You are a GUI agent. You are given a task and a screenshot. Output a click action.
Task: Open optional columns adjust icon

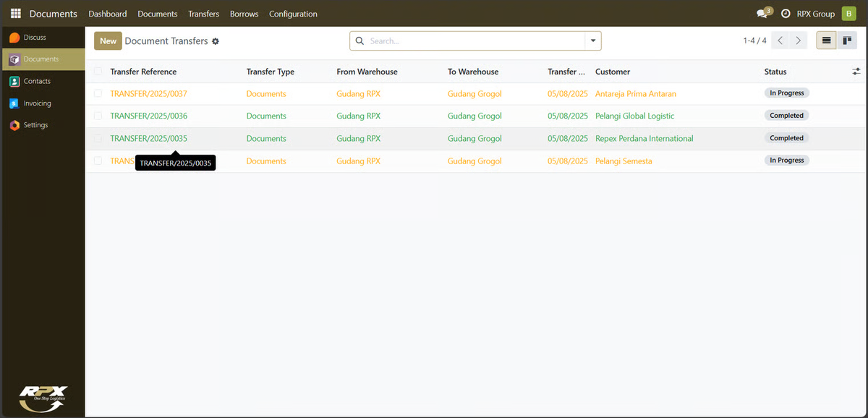coord(856,72)
